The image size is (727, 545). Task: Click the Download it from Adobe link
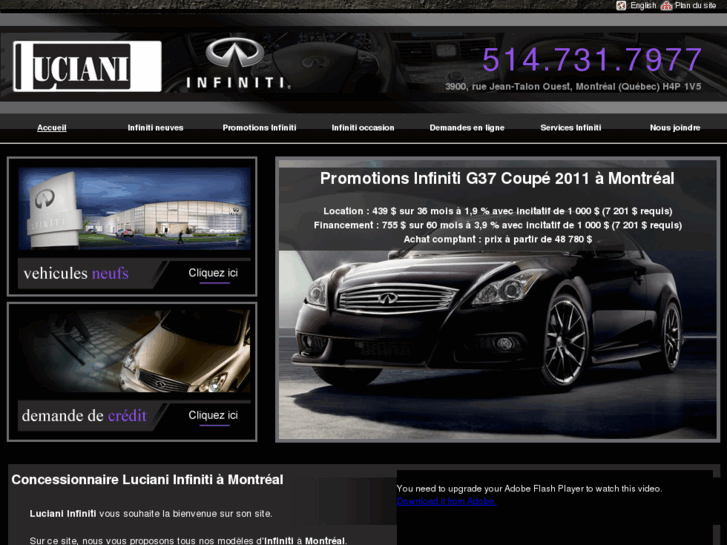coord(446,501)
